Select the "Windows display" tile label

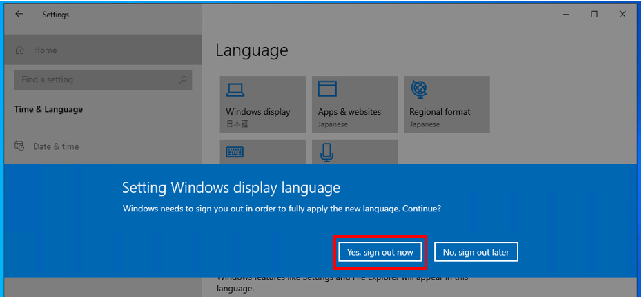(x=257, y=112)
